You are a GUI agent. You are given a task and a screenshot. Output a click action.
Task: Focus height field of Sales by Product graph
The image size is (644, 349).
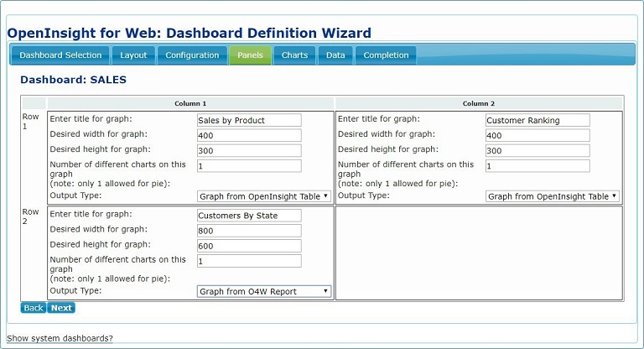pyautogui.click(x=249, y=150)
